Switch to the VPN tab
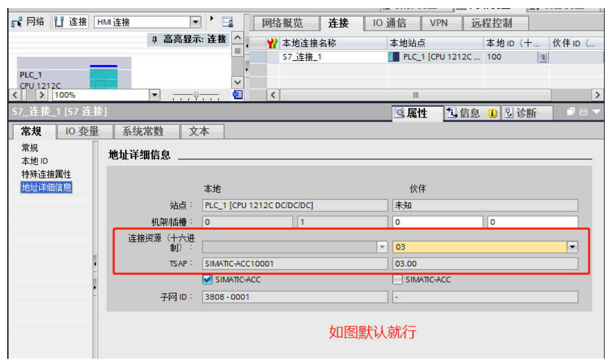The height and width of the screenshot is (364, 610). coord(439,23)
